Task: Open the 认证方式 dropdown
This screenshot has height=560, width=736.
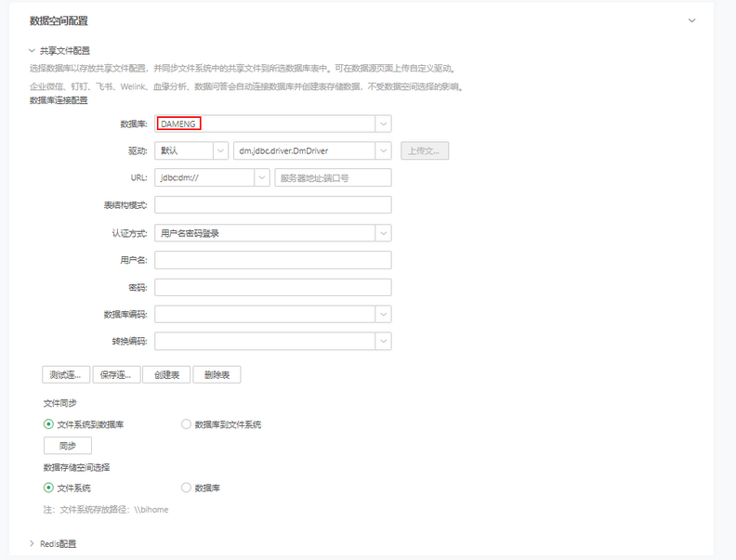Action: (383, 233)
